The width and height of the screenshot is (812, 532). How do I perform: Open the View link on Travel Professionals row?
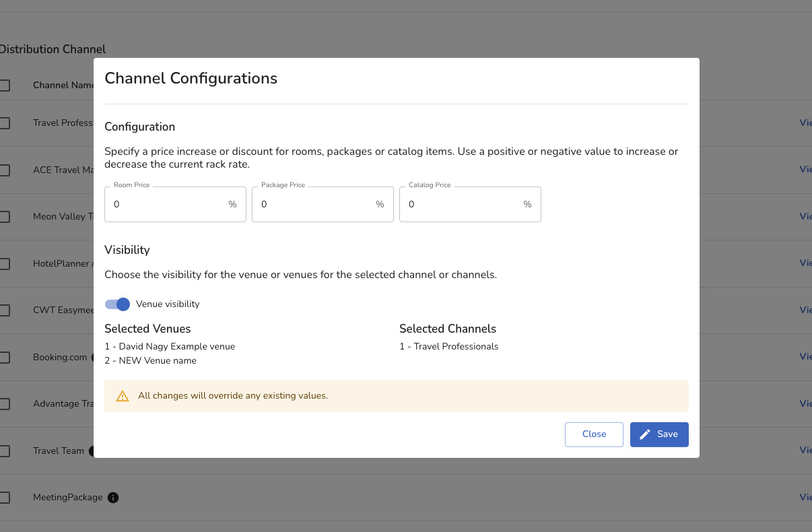[805, 123]
